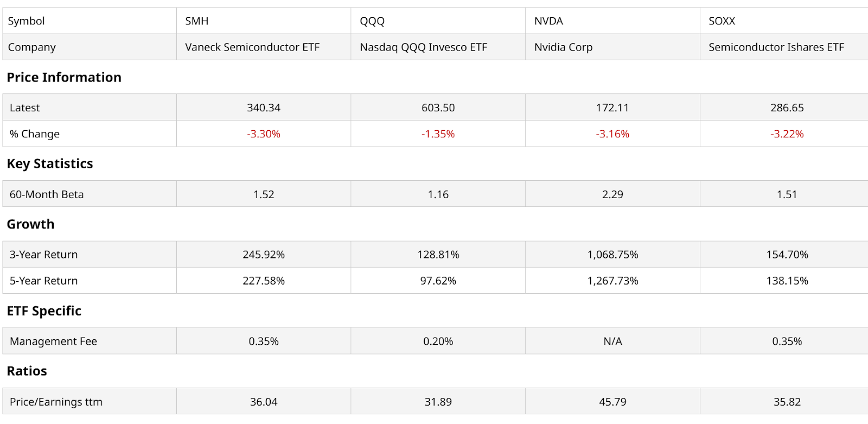Viewport: 868px width, 424px height.
Task: Click the ETF Specific section heading
Action: click(x=44, y=311)
